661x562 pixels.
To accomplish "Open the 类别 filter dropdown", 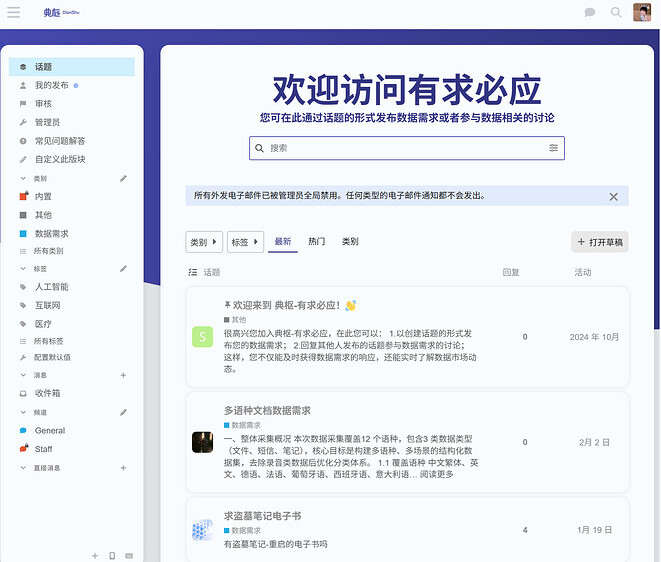I will [x=204, y=242].
